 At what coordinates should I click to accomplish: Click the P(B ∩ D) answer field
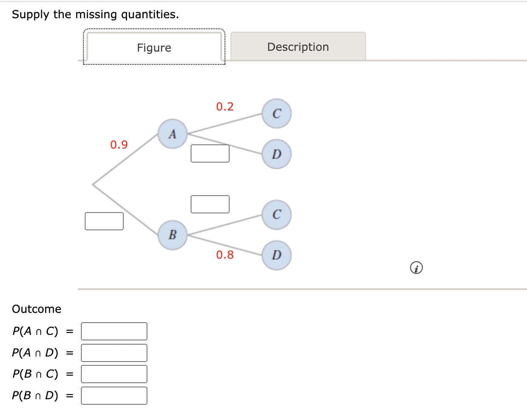114,395
